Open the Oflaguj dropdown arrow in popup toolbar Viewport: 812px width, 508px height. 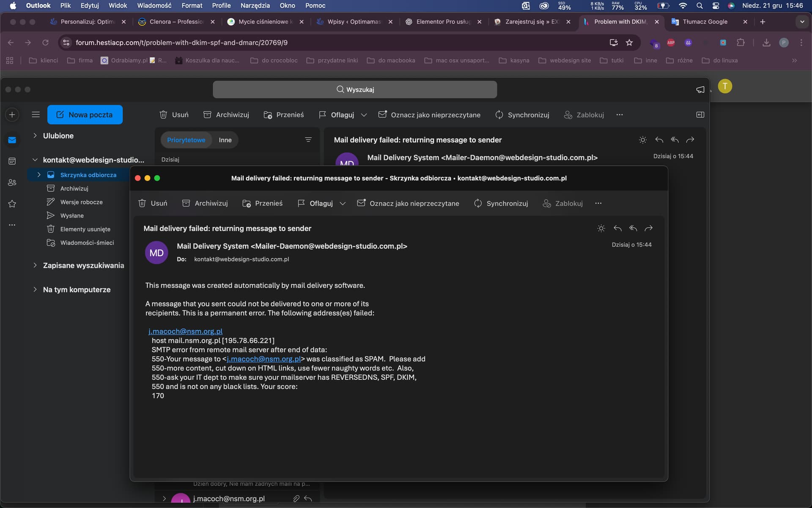click(343, 203)
